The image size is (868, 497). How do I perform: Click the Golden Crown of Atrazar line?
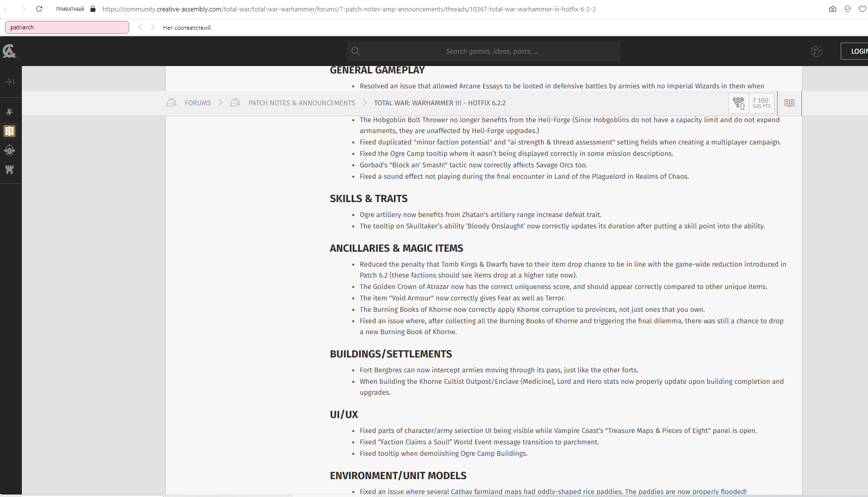pyautogui.click(x=563, y=286)
